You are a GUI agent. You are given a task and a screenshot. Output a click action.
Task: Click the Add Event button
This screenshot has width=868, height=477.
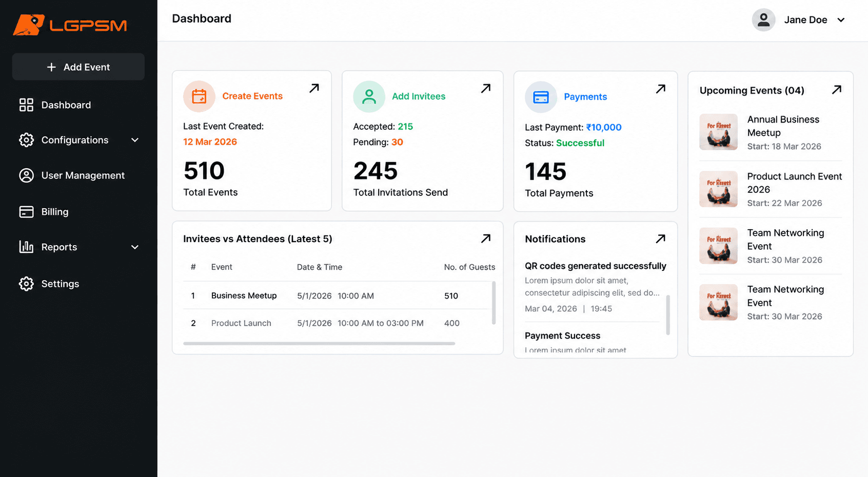[x=78, y=67]
